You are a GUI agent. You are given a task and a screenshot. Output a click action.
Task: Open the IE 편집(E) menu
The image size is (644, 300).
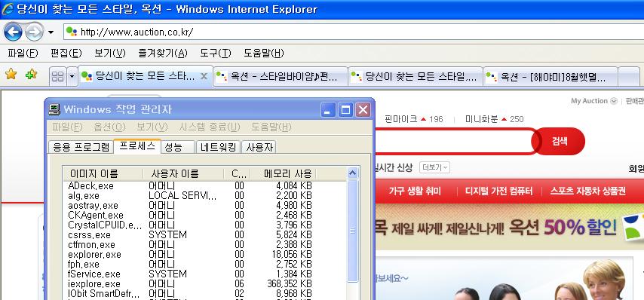coord(66,53)
